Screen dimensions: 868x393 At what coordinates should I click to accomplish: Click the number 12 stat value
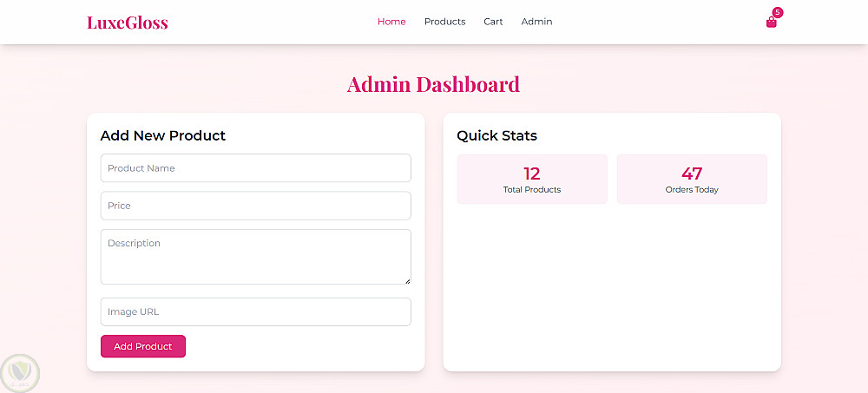[x=531, y=174]
